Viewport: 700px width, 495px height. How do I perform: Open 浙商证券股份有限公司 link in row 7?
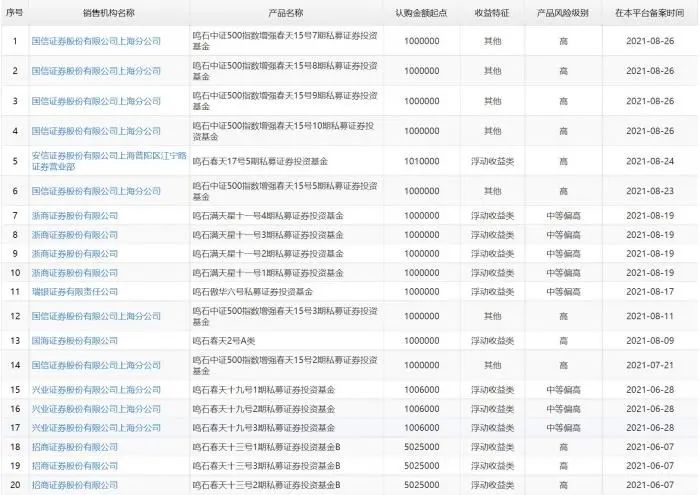[75, 216]
